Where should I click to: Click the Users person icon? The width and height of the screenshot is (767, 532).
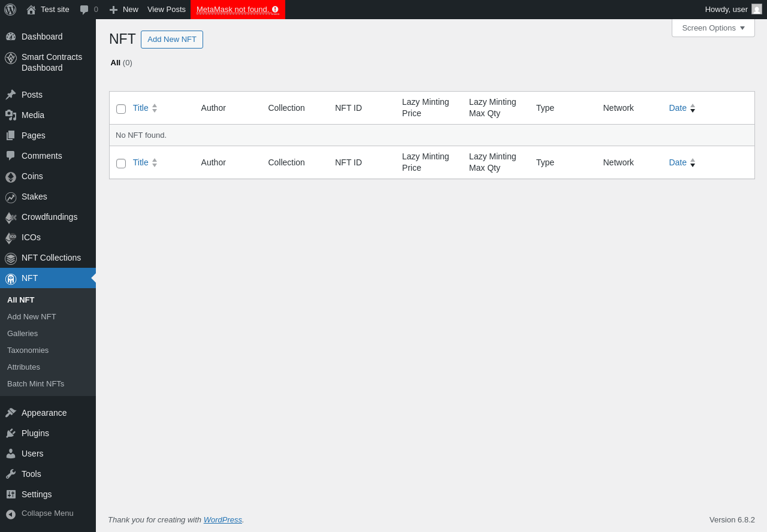pos(11,454)
